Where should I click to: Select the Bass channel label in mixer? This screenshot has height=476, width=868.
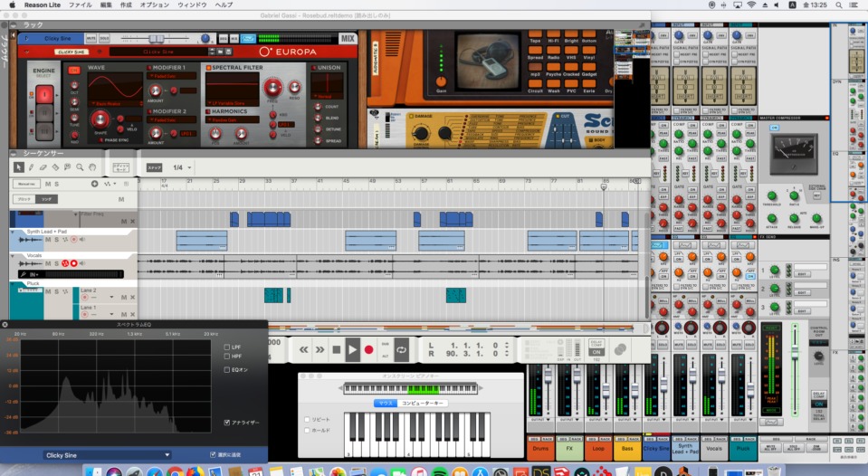(627, 448)
